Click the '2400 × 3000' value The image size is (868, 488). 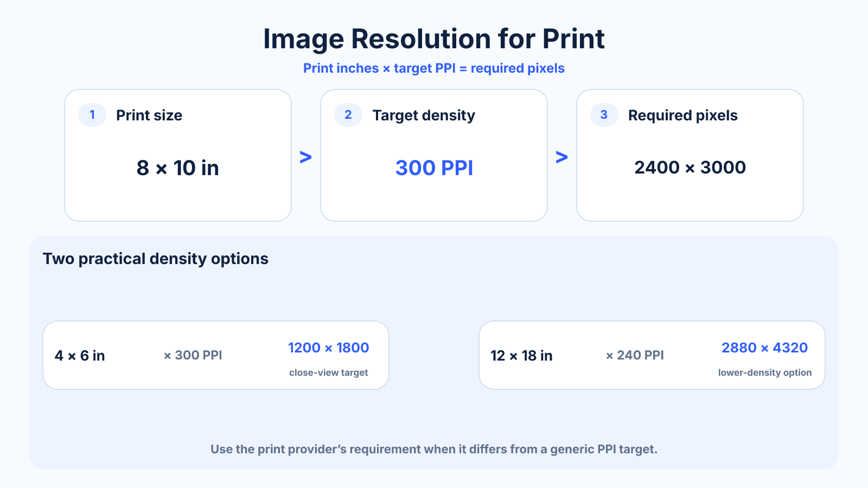690,168
